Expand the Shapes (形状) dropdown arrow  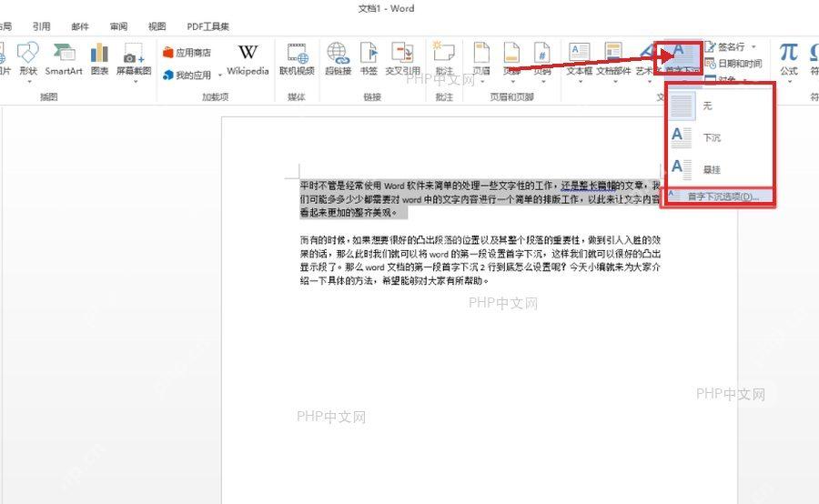tap(29, 82)
